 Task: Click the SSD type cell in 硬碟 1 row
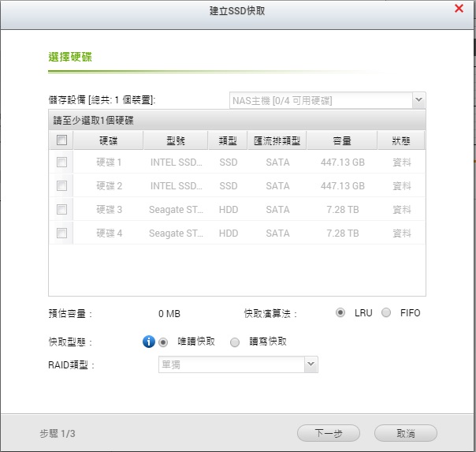[229, 162]
